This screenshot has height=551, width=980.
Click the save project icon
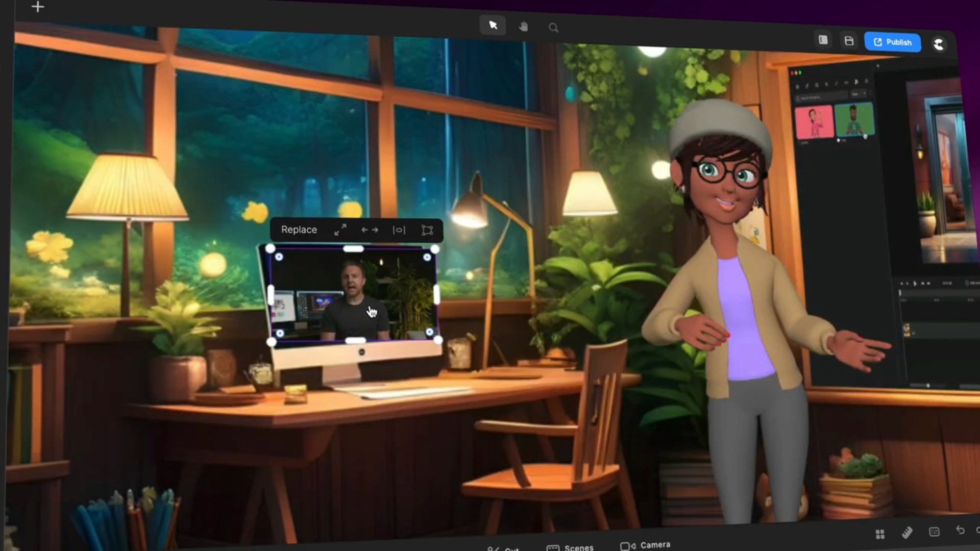[x=849, y=41]
